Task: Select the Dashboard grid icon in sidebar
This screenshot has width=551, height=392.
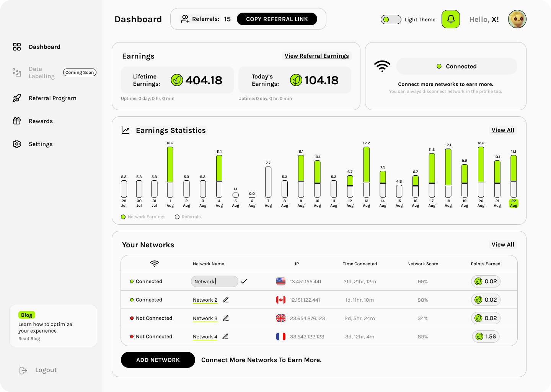Action: [17, 47]
